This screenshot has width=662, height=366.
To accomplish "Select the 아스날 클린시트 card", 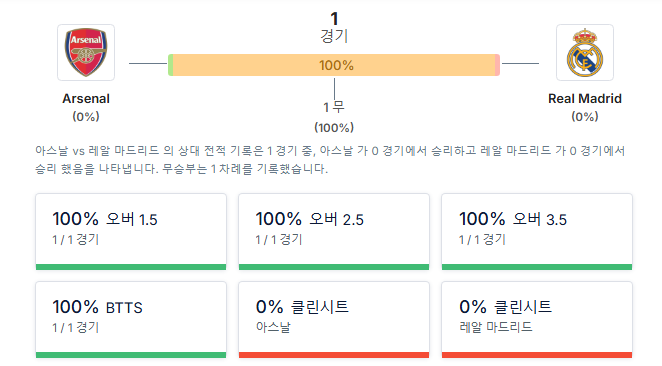I will [x=334, y=320].
